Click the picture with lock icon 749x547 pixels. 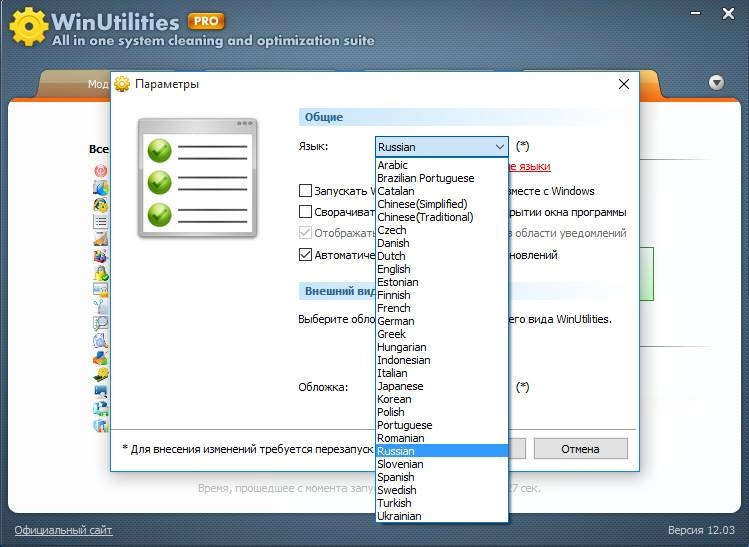(x=101, y=290)
